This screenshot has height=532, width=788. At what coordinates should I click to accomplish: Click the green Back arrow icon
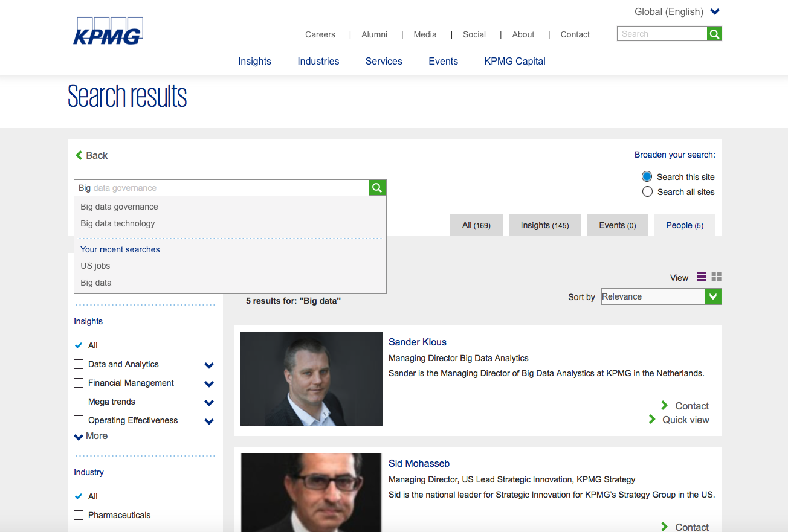[x=79, y=155]
